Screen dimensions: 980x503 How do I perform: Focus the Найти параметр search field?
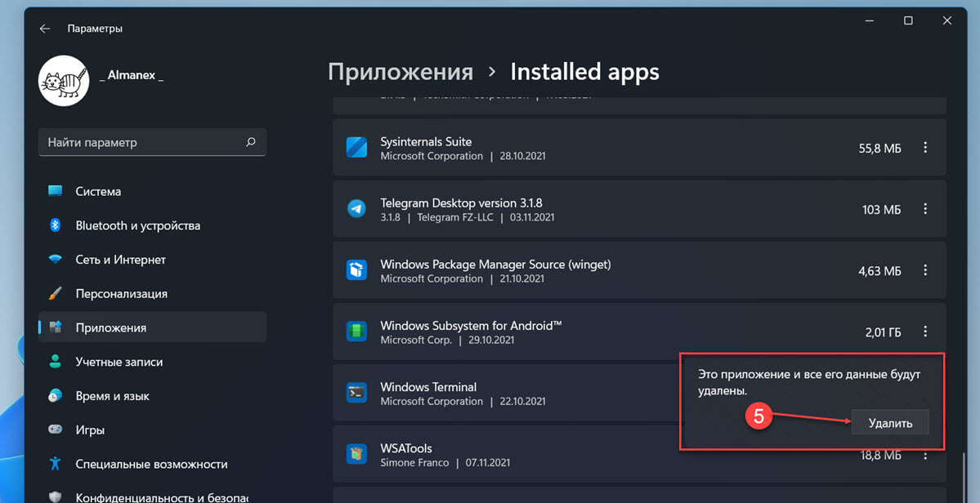153,142
